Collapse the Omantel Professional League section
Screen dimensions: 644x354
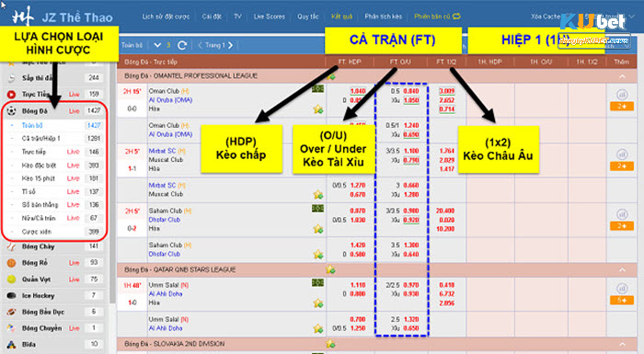point(622,76)
